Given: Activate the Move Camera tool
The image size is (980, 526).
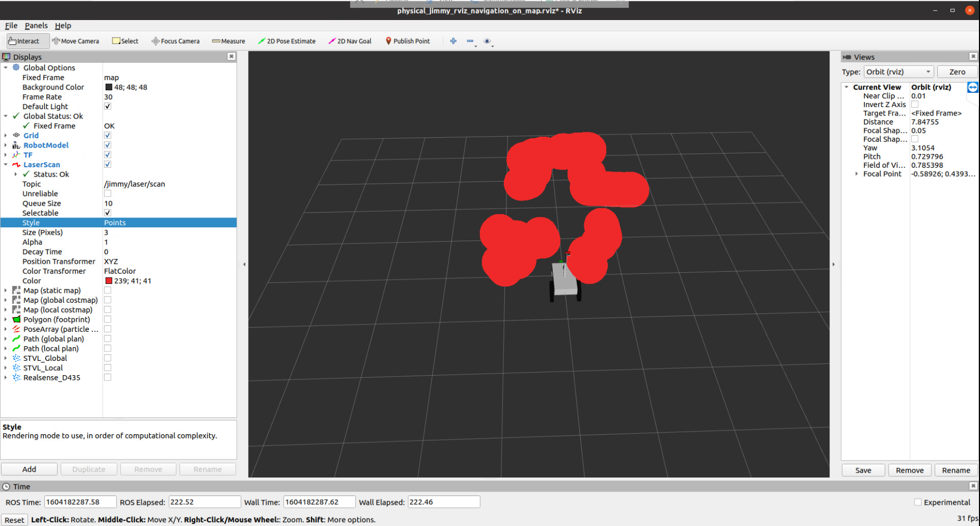Looking at the screenshot, I should pyautogui.click(x=76, y=41).
